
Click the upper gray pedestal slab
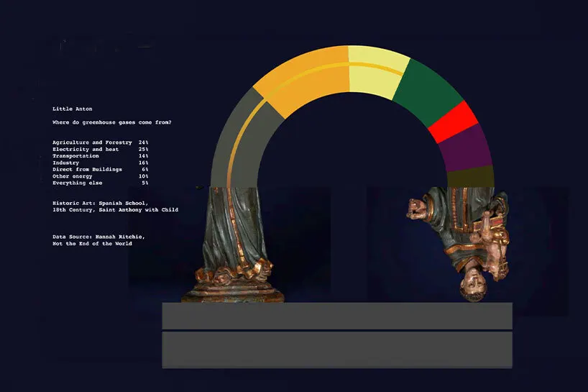tap(337, 316)
